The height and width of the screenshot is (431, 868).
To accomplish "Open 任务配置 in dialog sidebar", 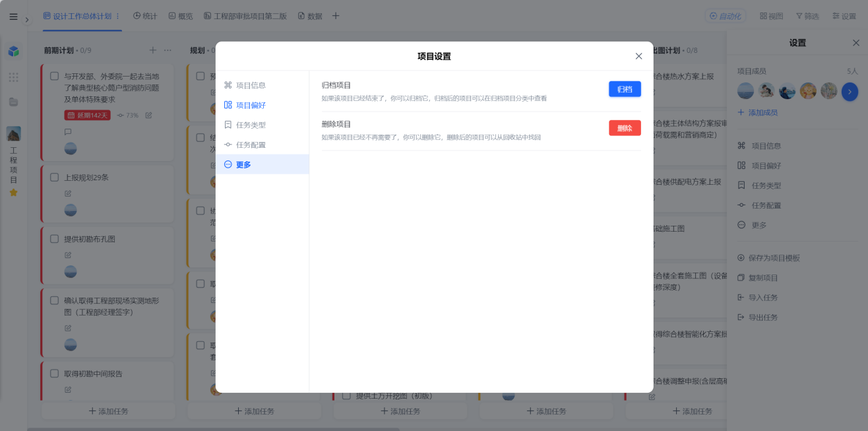I will coord(263,145).
